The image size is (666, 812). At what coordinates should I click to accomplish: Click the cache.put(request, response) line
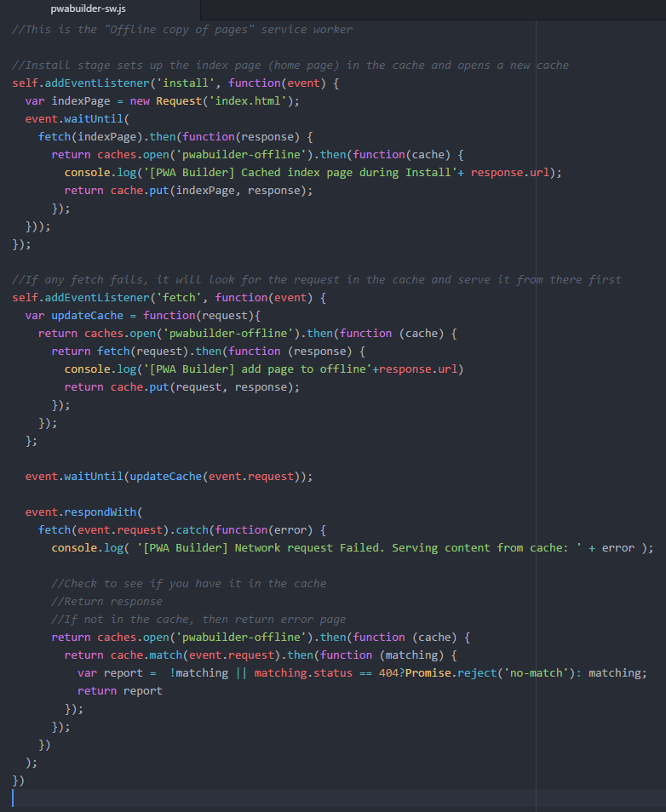182,386
